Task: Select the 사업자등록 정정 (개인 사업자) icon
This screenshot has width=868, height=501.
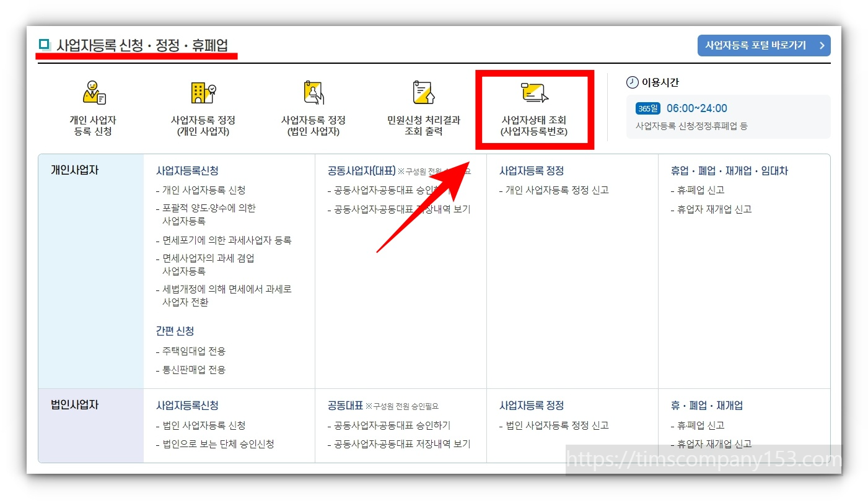Action: 203,94
